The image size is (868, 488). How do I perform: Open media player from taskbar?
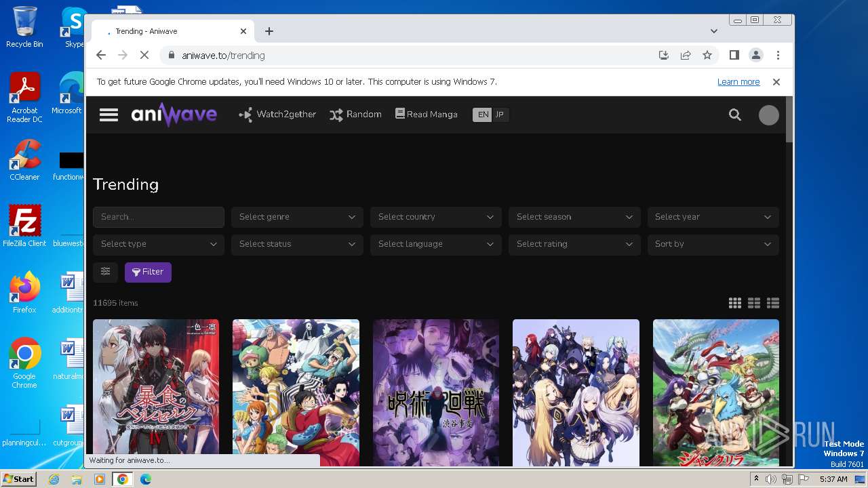pos(100,479)
